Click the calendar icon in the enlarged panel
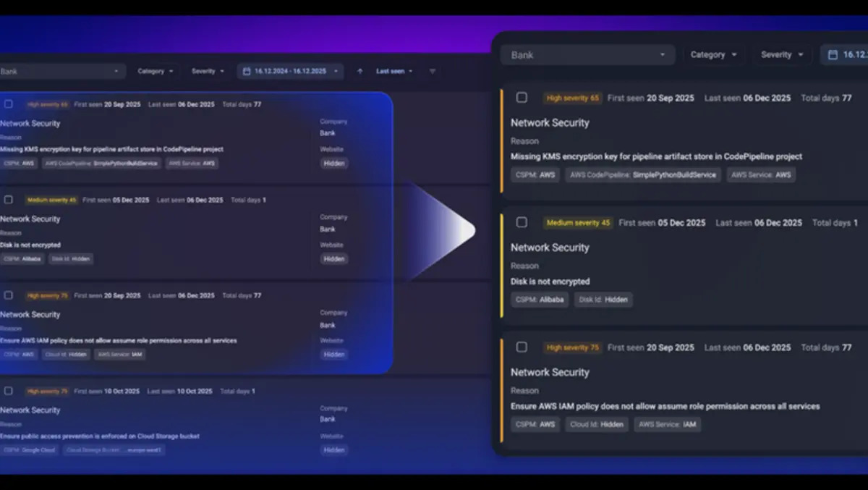This screenshot has height=490, width=868. [833, 55]
